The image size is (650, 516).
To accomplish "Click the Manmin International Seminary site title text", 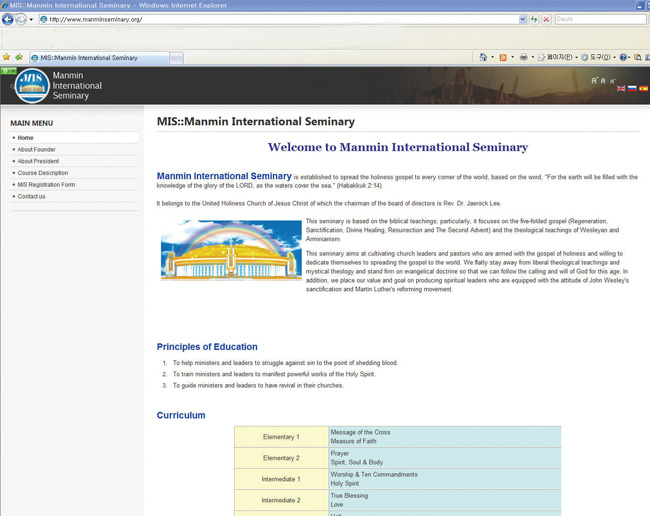I will click(x=77, y=85).
